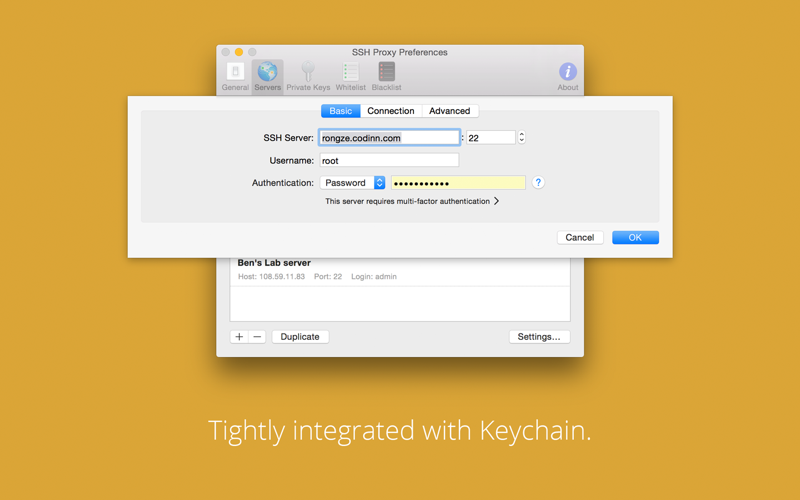Open the Authentication Password dropdown
The height and width of the screenshot is (500, 800).
[x=352, y=183]
